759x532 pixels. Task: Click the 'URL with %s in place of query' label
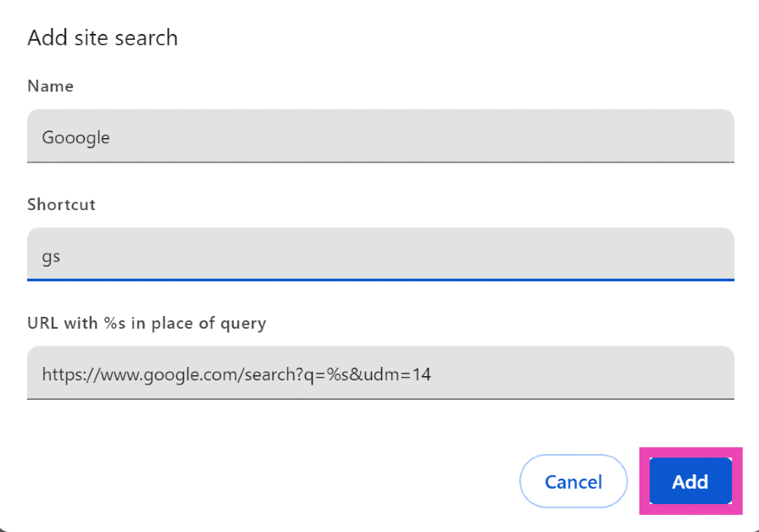(147, 323)
